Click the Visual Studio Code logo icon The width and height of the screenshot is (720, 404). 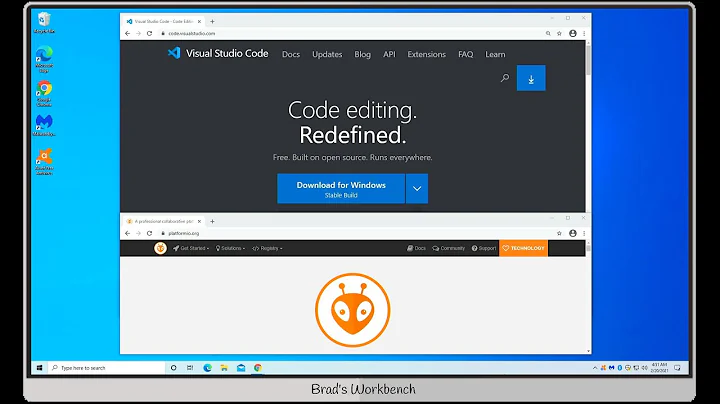[174, 53]
